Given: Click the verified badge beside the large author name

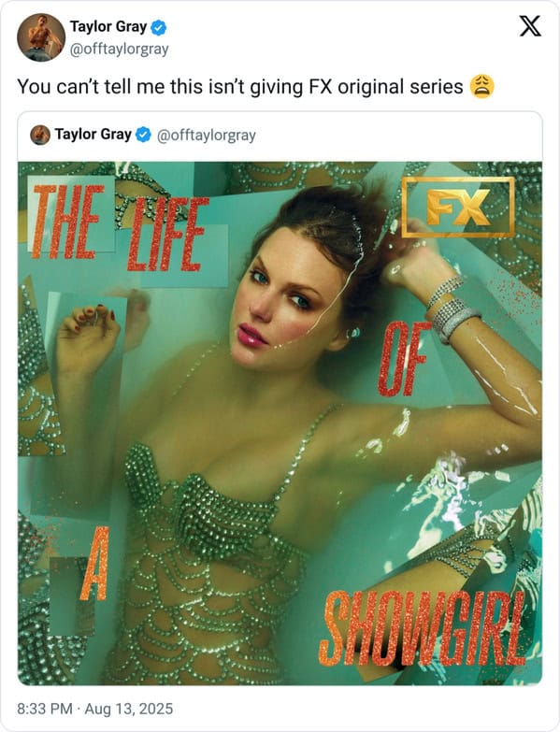Looking at the screenshot, I should coord(159,27).
